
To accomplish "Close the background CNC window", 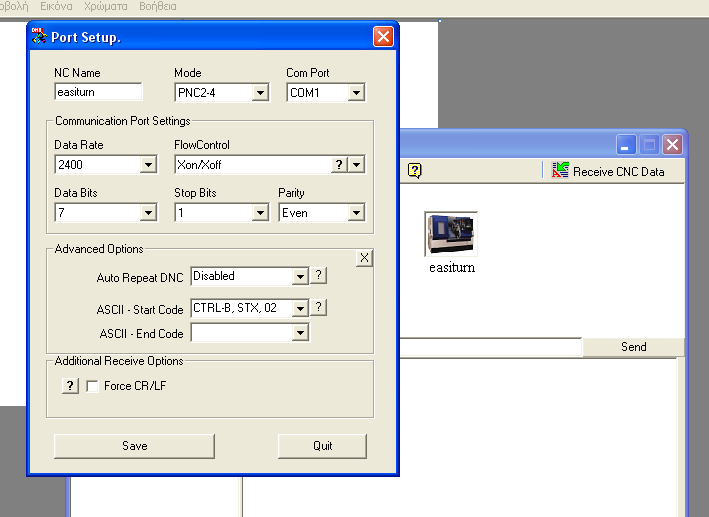I will click(x=672, y=145).
